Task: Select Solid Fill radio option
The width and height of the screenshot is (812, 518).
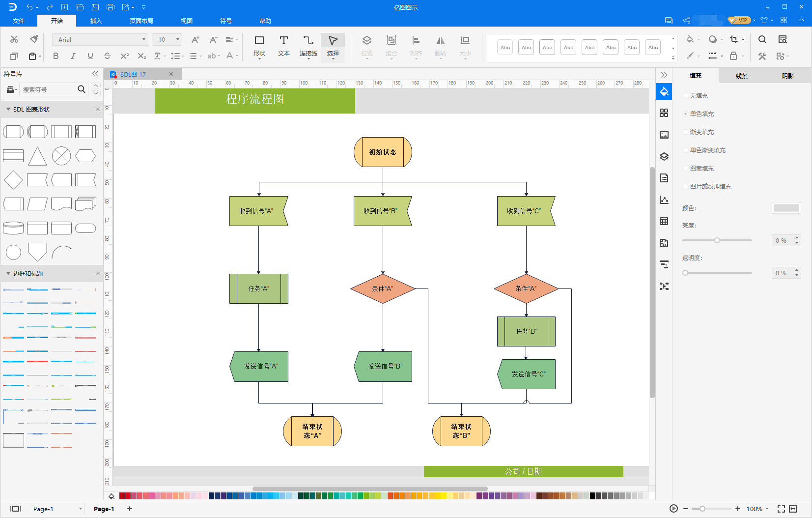Action: click(685, 114)
